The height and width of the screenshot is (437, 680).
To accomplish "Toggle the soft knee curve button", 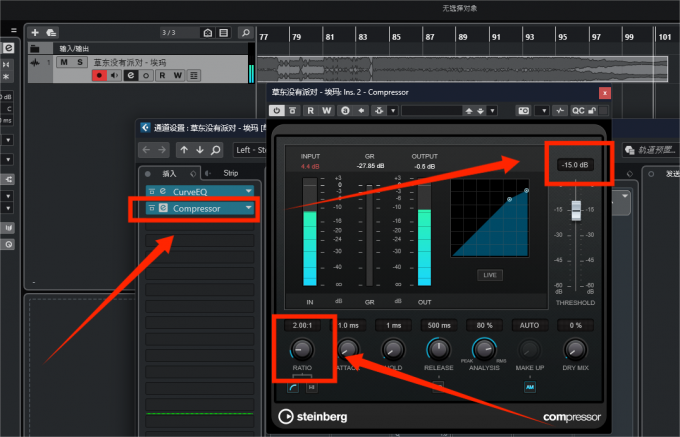I will click(293, 388).
